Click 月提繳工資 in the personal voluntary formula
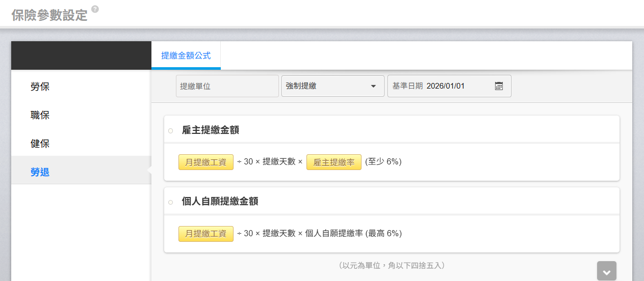Image resolution: width=644 pixels, height=281 pixels. (205, 233)
